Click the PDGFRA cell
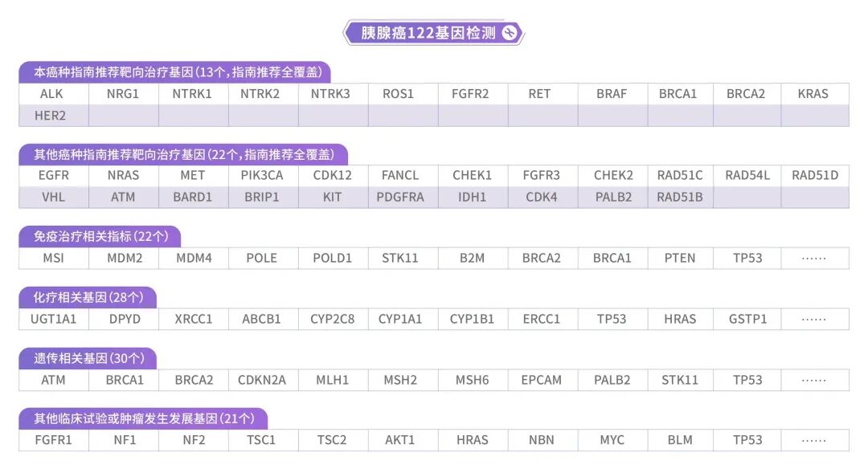The image size is (868, 473). 403,197
